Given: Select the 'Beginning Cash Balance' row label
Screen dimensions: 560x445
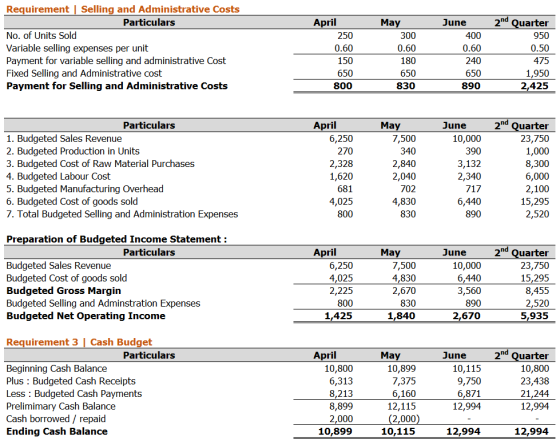Looking at the screenshot, I should click(x=56, y=369).
